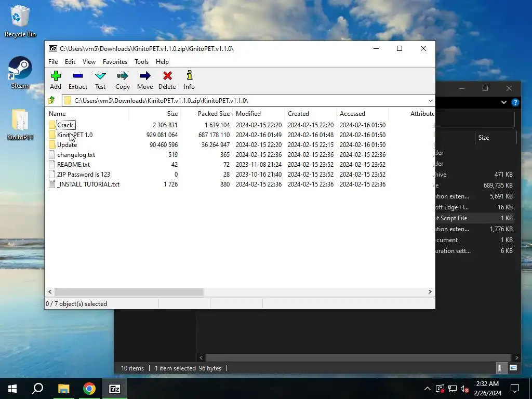Open the View menu
532x399 pixels.
(89, 62)
